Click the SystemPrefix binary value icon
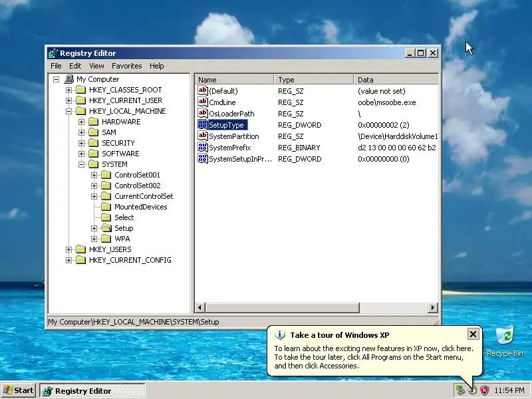Image resolution: width=532 pixels, height=399 pixels. pyautogui.click(x=203, y=148)
